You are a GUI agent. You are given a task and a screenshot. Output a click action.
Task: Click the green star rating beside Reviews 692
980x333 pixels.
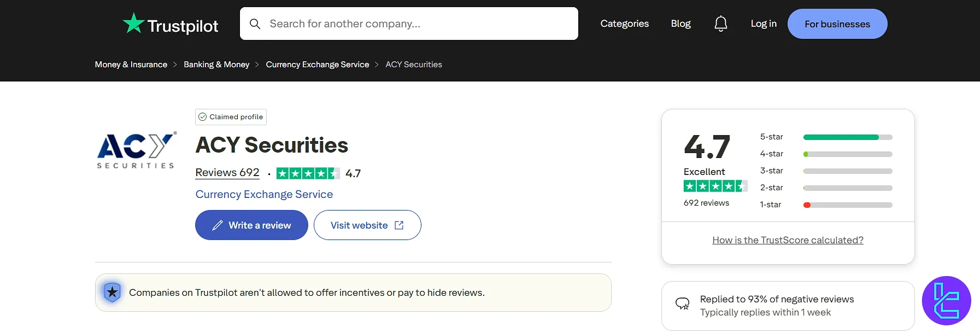tap(308, 173)
